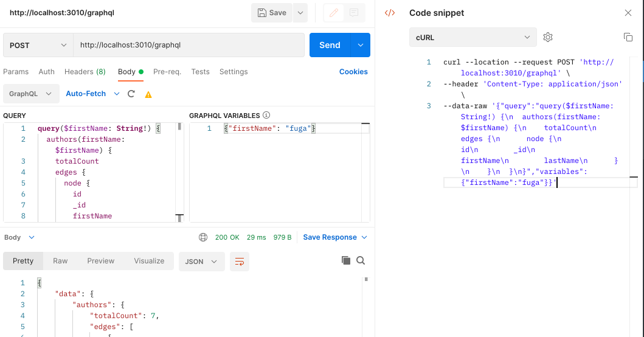Open the GraphQL body type dropdown
The height and width of the screenshot is (337, 644).
click(31, 94)
